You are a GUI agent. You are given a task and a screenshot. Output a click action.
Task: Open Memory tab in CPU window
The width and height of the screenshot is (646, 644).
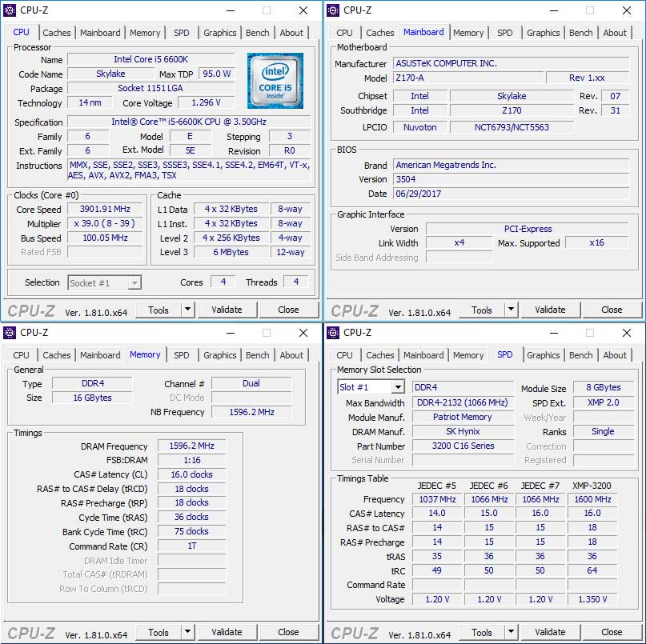145,33
